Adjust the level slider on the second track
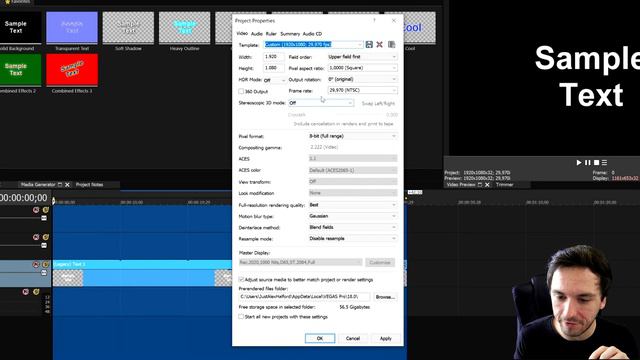 coord(44,245)
